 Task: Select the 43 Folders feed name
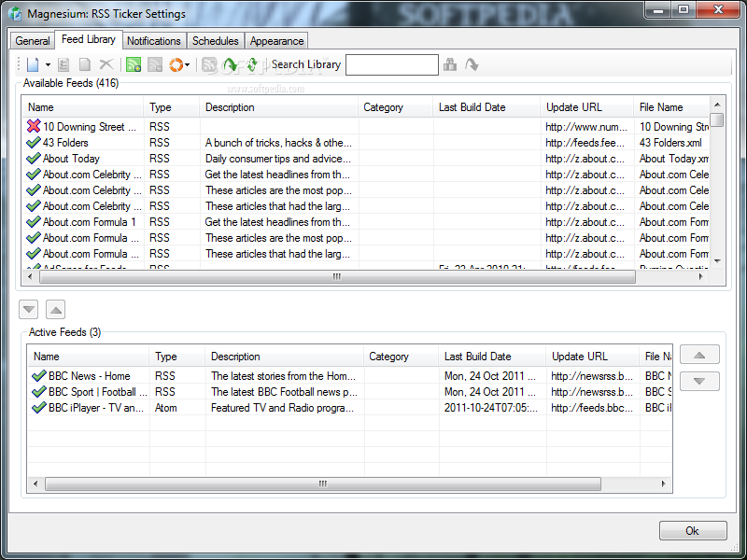(x=65, y=143)
